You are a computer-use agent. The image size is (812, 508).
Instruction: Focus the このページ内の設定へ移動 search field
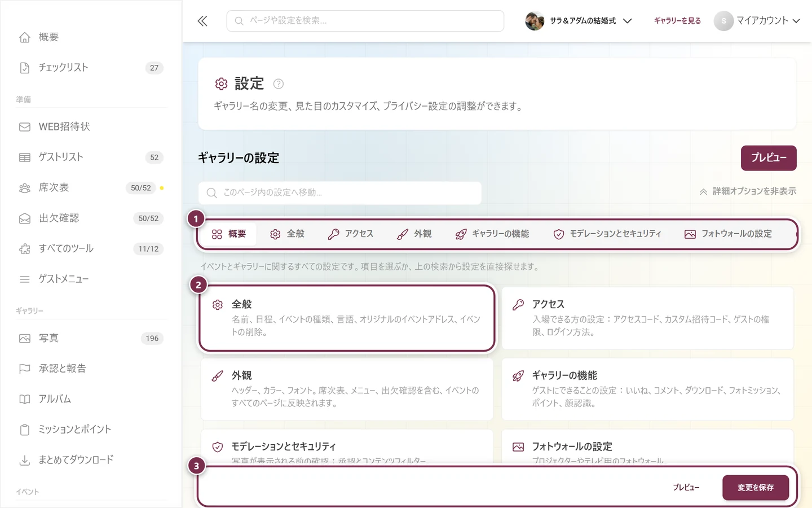click(340, 193)
